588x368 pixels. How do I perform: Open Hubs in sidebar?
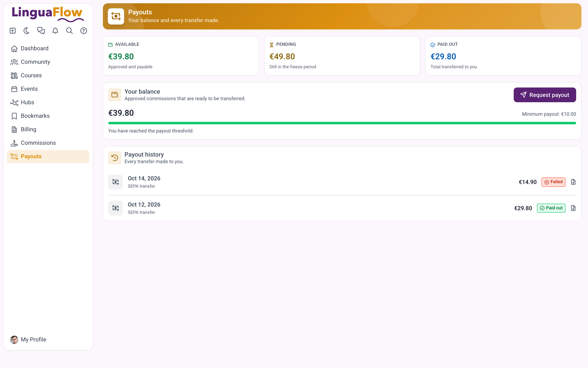pyautogui.click(x=48, y=102)
